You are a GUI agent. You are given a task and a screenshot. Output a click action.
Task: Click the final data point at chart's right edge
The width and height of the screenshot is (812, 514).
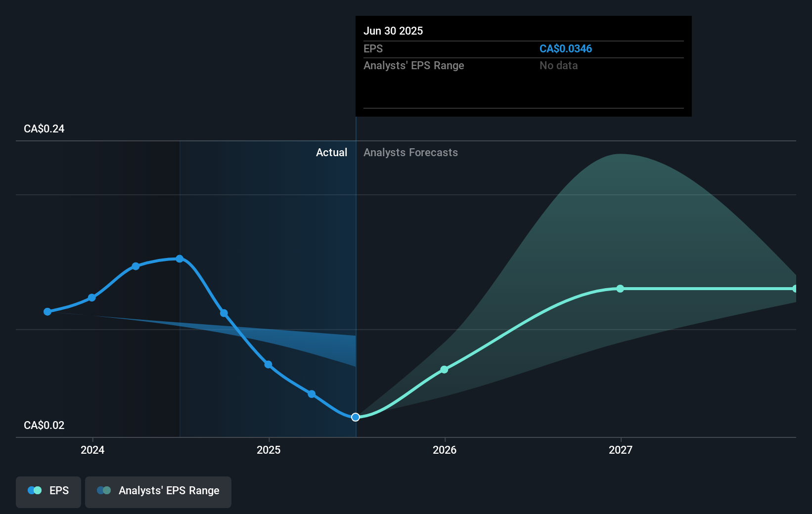pyautogui.click(x=796, y=288)
